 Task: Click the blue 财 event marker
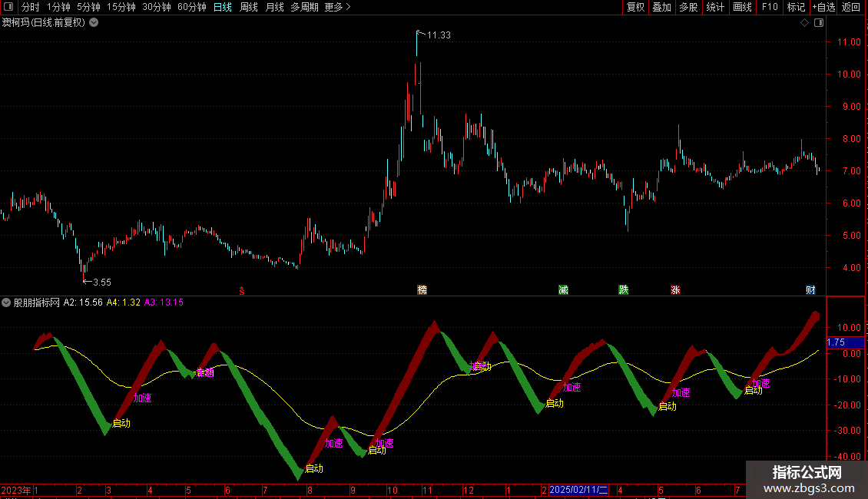810,290
